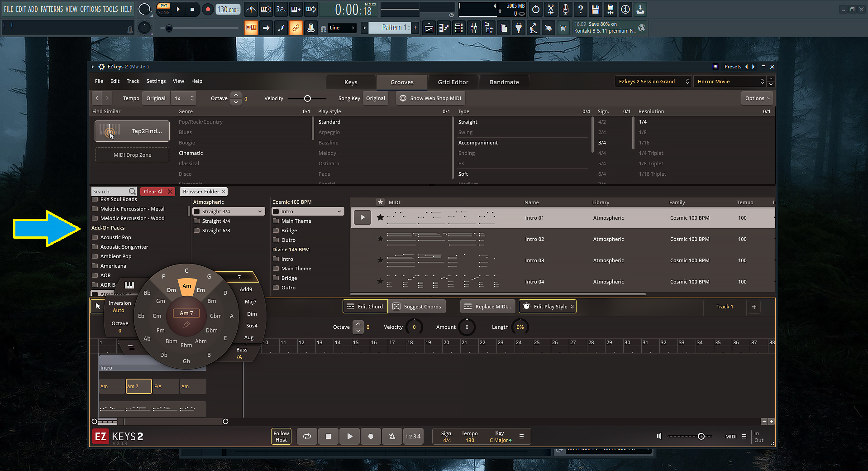
Task: Open FL Studio PATTERNS menu
Action: tap(52, 9)
